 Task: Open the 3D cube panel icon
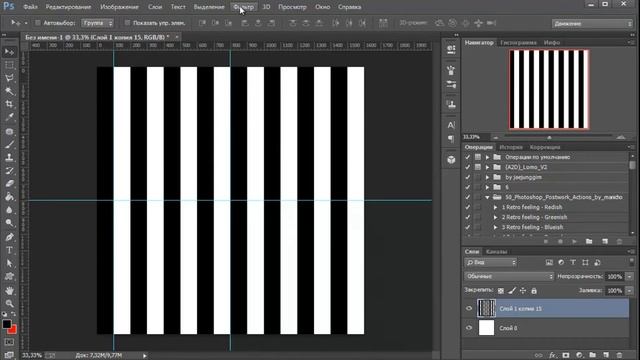[451, 160]
